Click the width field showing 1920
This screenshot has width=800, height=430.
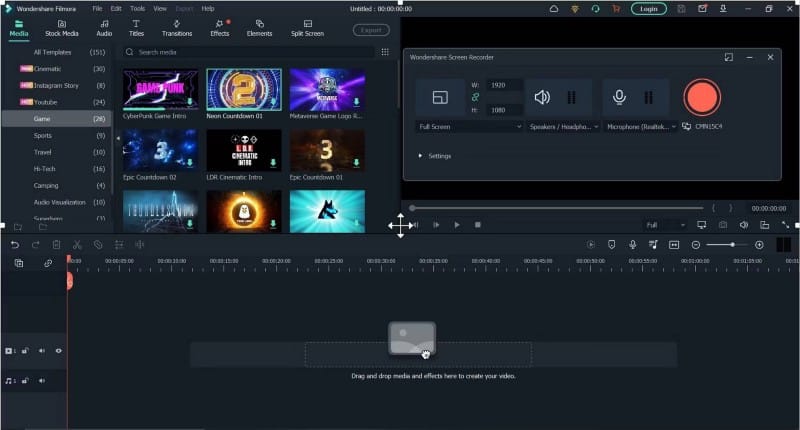click(504, 85)
